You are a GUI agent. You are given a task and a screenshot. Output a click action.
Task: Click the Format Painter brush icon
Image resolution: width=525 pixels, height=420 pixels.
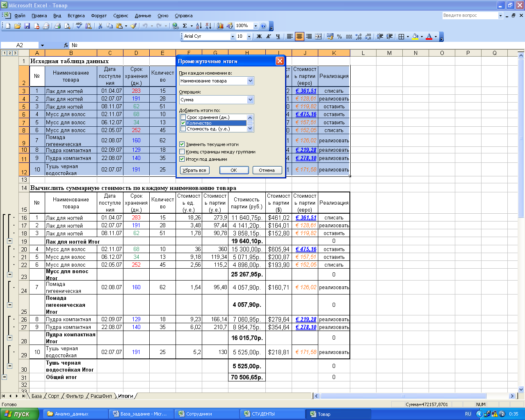point(134,26)
